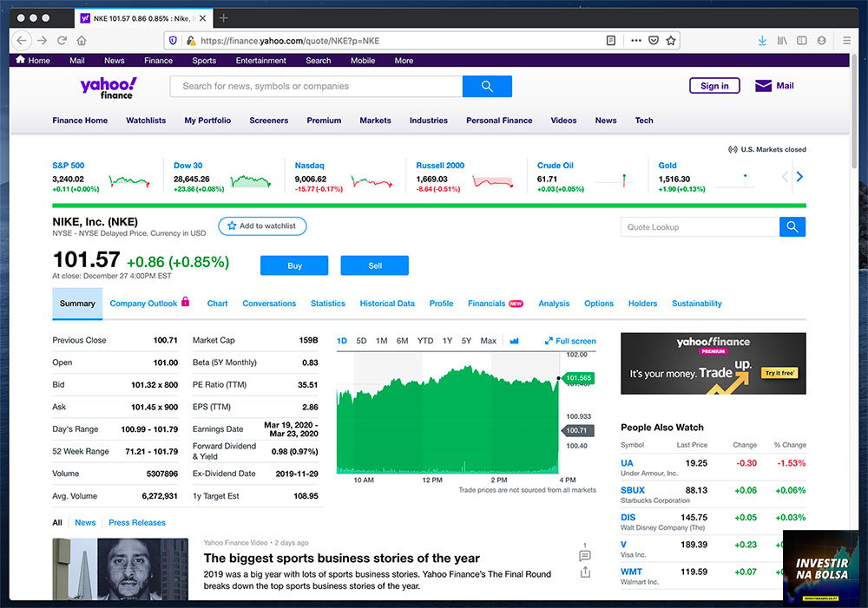This screenshot has height=608, width=868.
Task: Open page actions three-dot menu
Action: click(x=636, y=41)
